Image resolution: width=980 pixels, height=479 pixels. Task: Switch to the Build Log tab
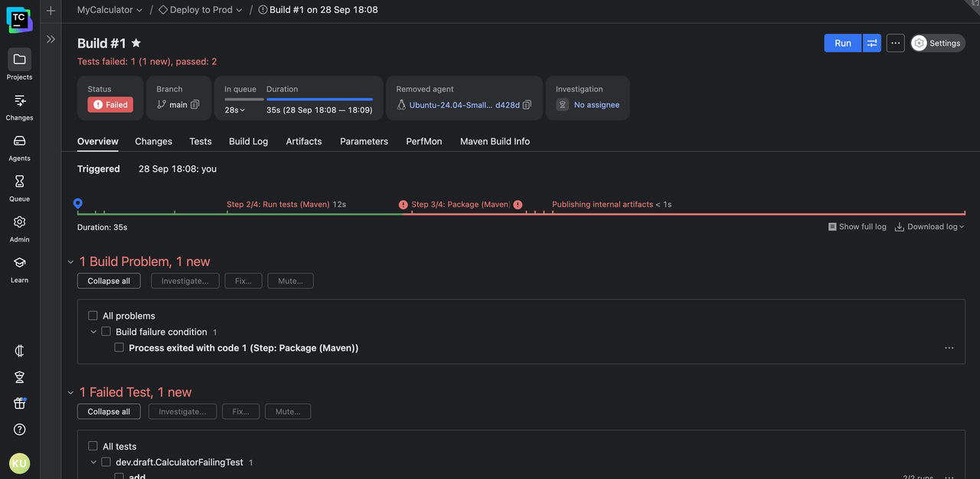click(x=248, y=142)
